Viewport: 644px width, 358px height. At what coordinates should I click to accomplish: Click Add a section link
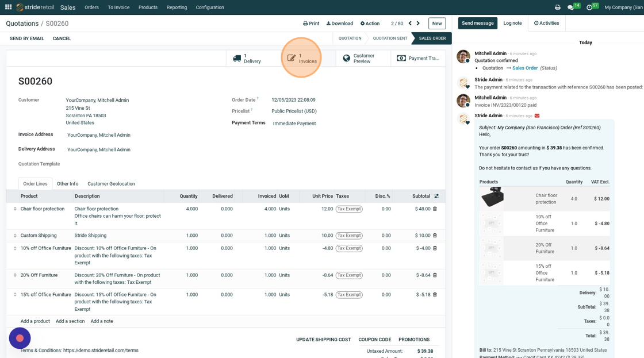70,321
